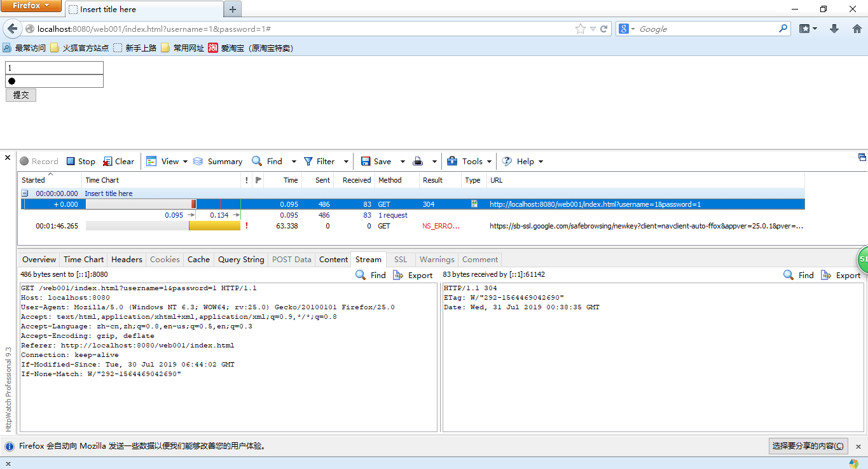This screenshot has width=868, height=469.
Task: Switch to the Overview tab
Action: click(39, 259)
